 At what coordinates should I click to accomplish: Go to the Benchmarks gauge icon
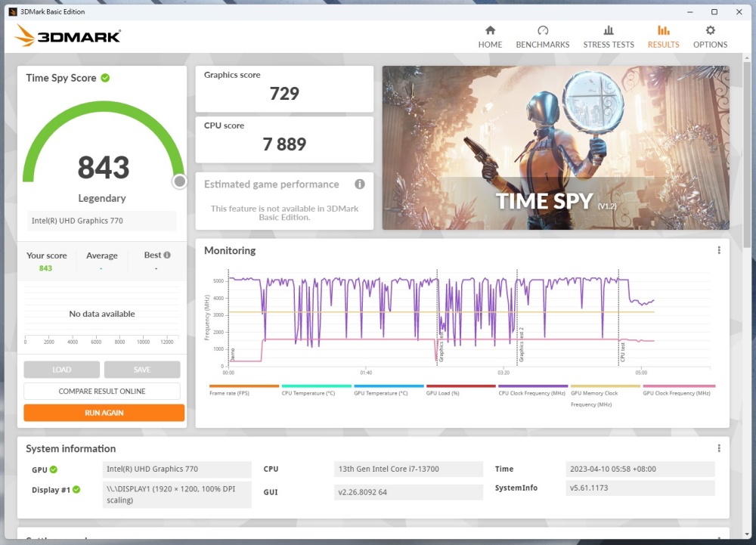click(x=542, y=30)
